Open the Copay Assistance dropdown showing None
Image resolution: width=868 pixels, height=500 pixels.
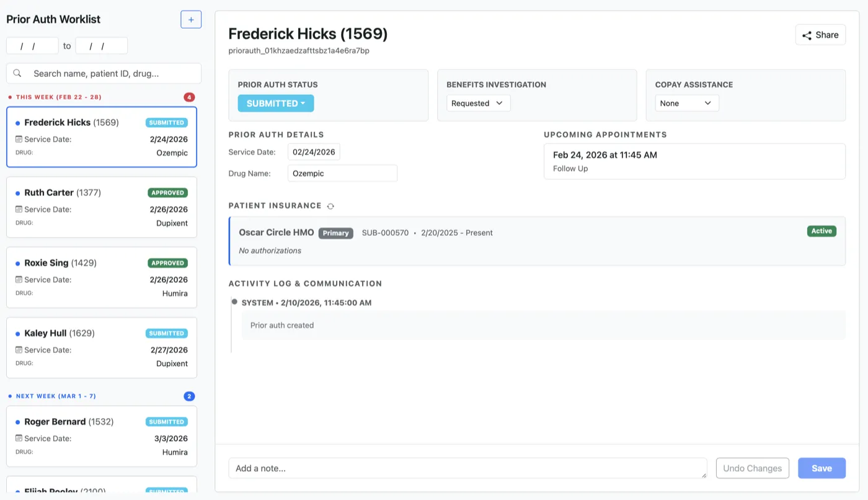click(x=687, y=103)
